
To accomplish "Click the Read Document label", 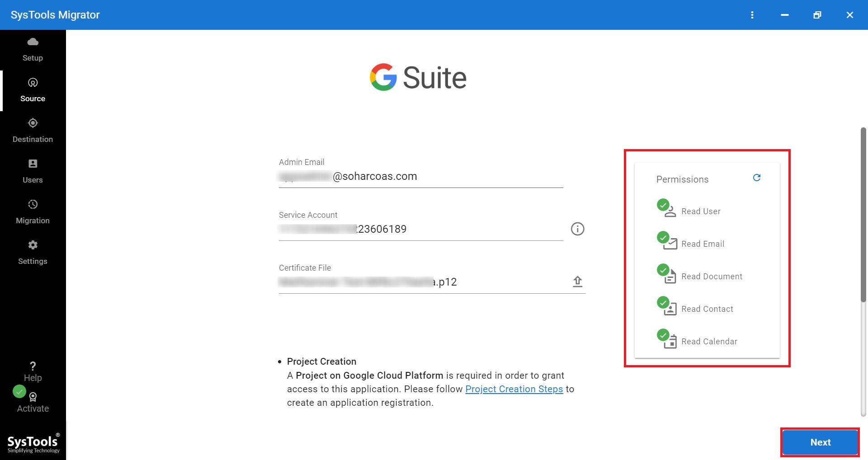I will coord(712,277).
